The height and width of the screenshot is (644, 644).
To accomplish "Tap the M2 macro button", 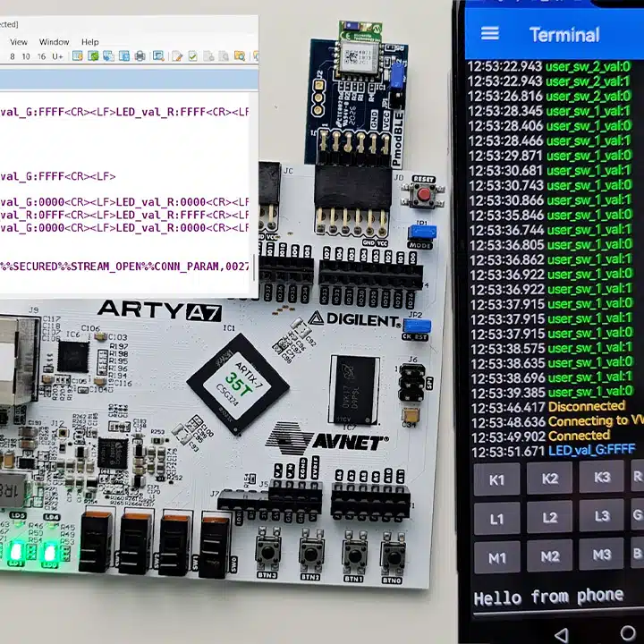I will [x=549, y=556].
